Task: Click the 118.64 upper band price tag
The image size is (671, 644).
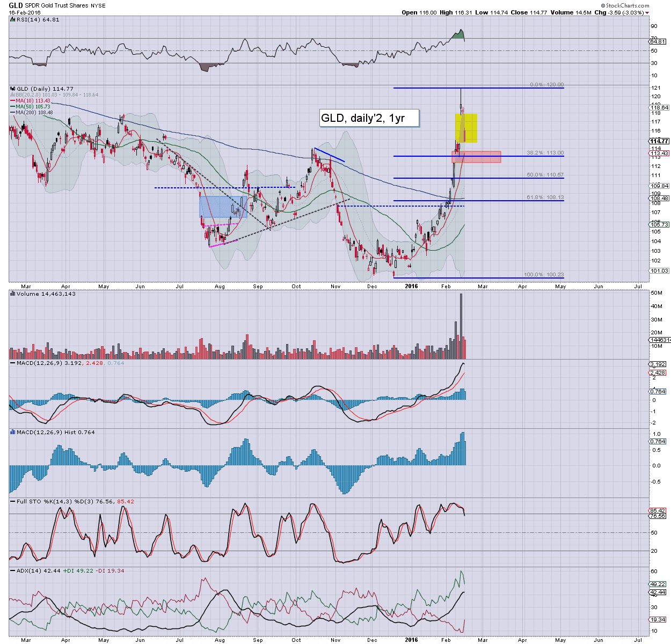Action: [x=659, y=108]
